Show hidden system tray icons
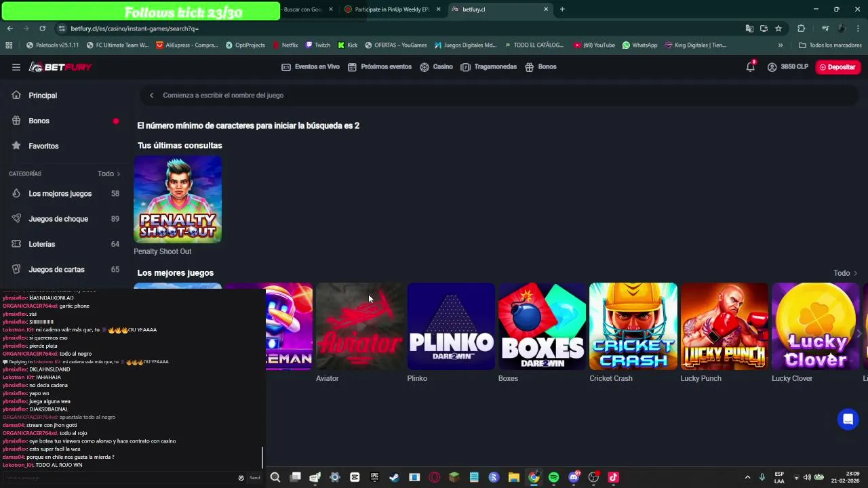Image resolution: width=868 pixels, height=488 pixels. tap(747, 477)
